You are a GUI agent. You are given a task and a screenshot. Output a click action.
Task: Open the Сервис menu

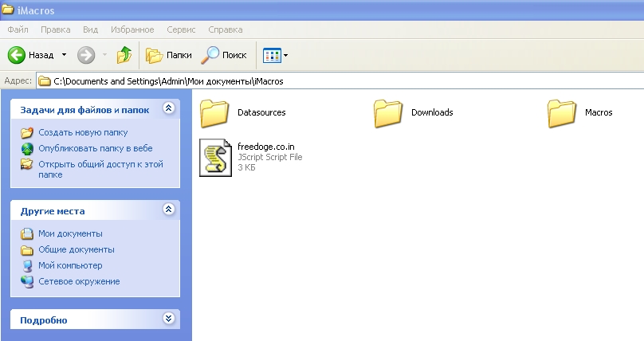181,29
